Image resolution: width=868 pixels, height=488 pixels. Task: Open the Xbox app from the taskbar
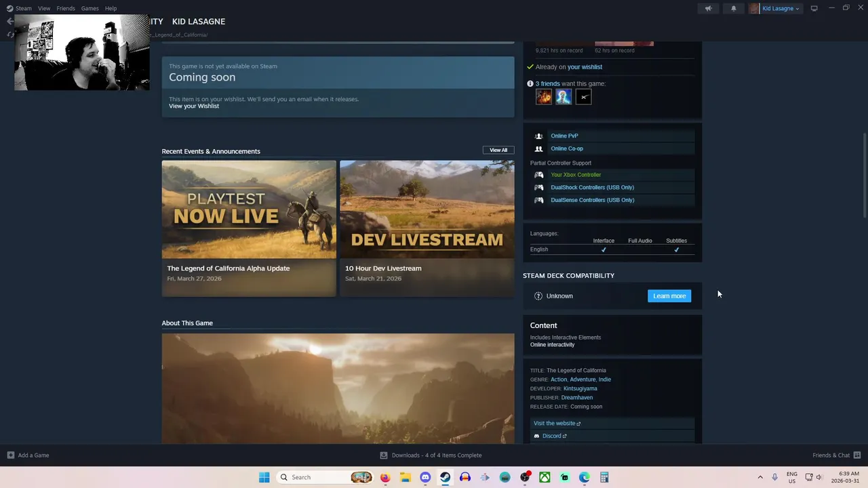[x=545, y=477]
